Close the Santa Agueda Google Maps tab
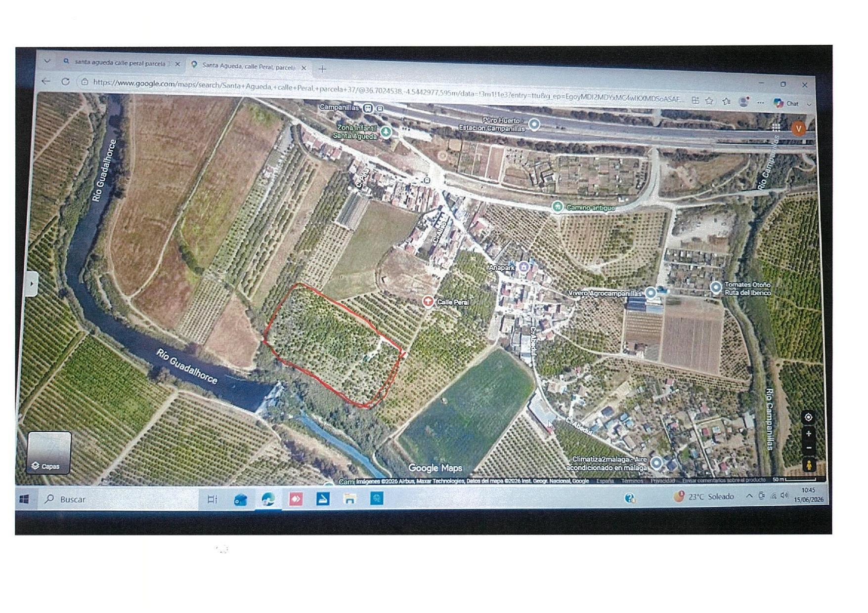Viewport: 868px width, 613px height. click(x=304, y=68)
